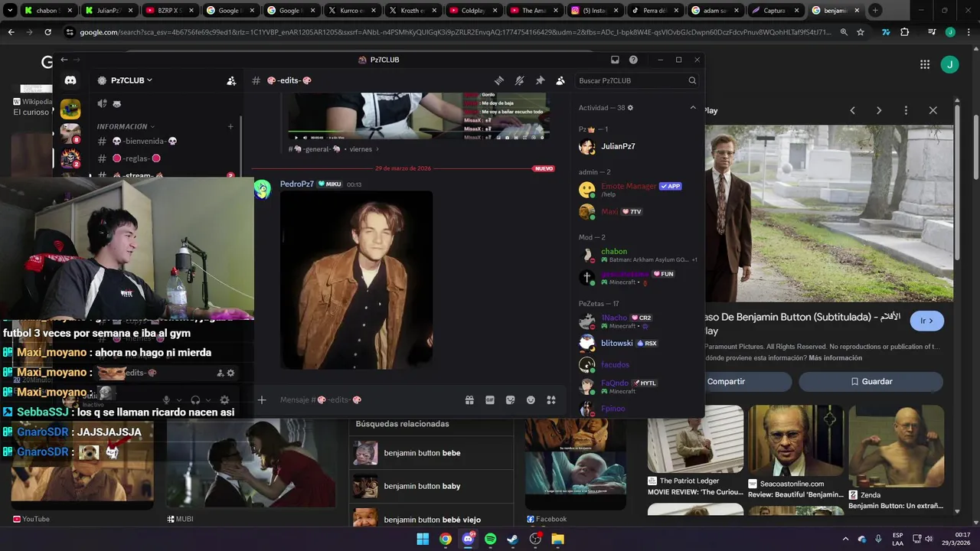Toggle microphone mute in Discord user panel
Viewport: 980px width, 551px height.
coord(166,399)
